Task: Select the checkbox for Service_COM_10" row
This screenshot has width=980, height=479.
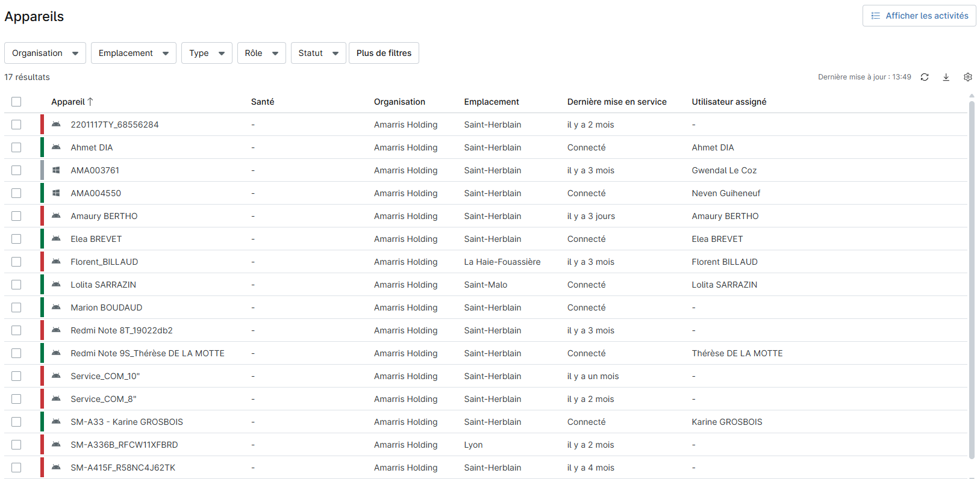Action: point(16,376)
